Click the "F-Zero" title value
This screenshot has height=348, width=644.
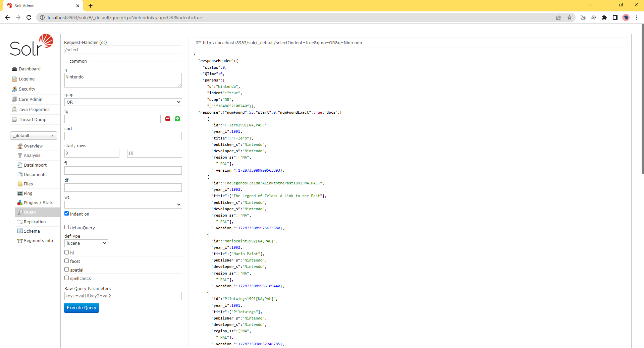[240, 138]
